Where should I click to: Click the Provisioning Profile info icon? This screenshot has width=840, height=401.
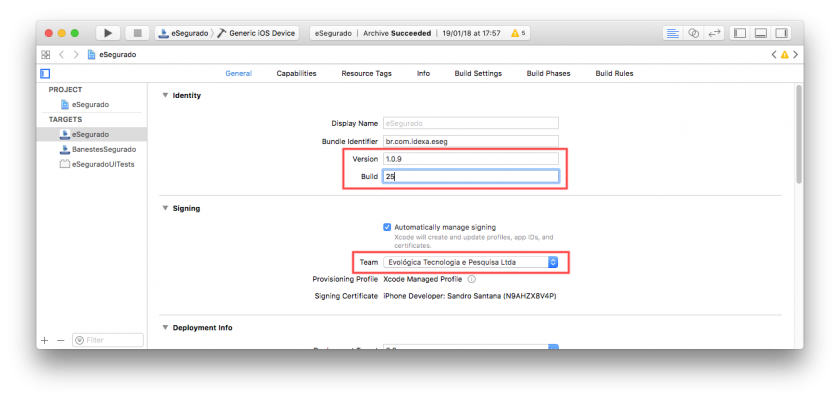[x=471, y=279]
